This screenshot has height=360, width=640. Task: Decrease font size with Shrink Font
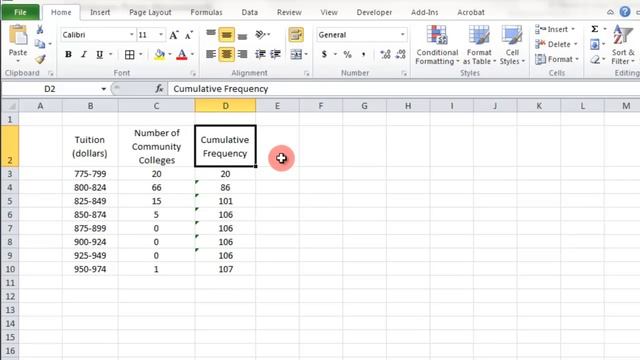click(x=188, y=35)
